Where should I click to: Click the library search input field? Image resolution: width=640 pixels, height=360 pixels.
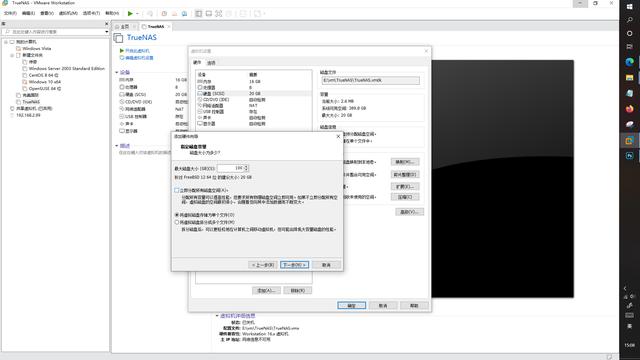[53, 31]
